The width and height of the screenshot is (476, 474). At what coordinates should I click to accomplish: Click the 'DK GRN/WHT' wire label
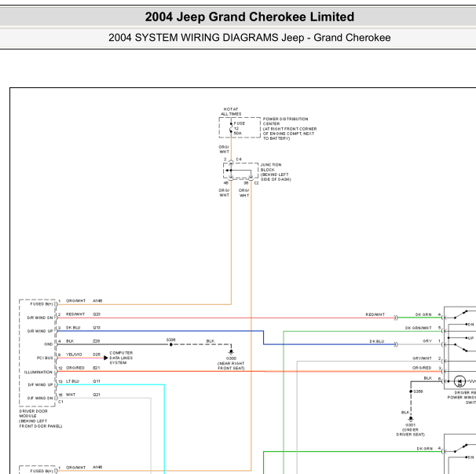click(419, 328)
